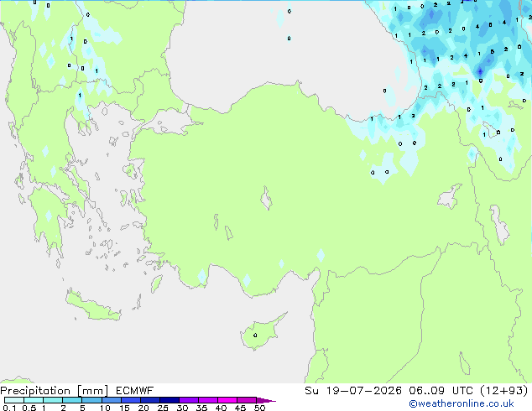Click the ECMWF model label
The height and width of the screenshot is (411, 532).
click(x=134, y=390)
